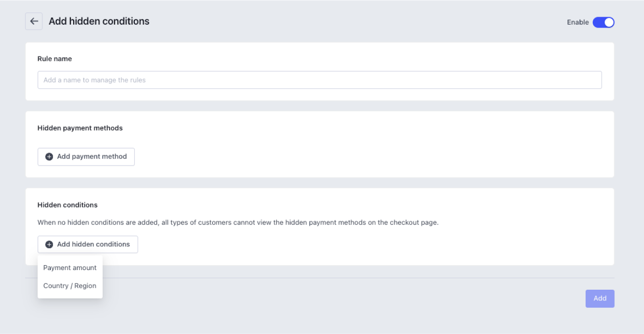Toggle the Enable switch off
Screen dimensions: 644x334
pyautogui.click(x=603, y=22)
